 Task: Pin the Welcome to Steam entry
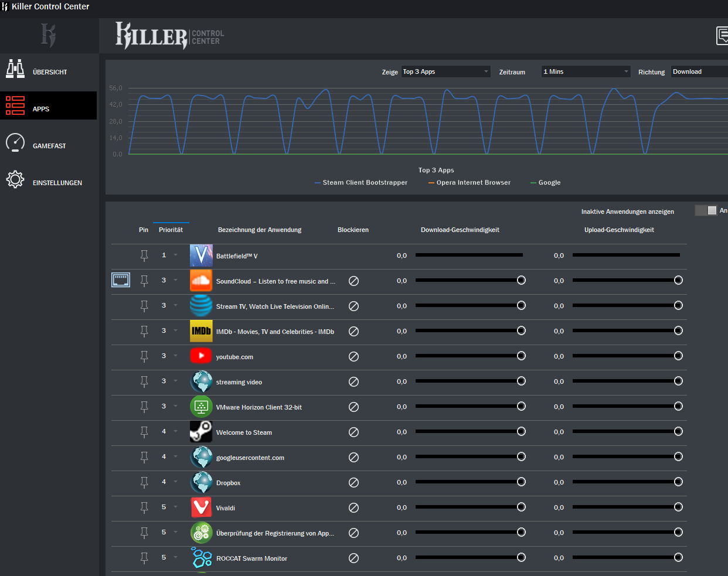click(144, 432)
